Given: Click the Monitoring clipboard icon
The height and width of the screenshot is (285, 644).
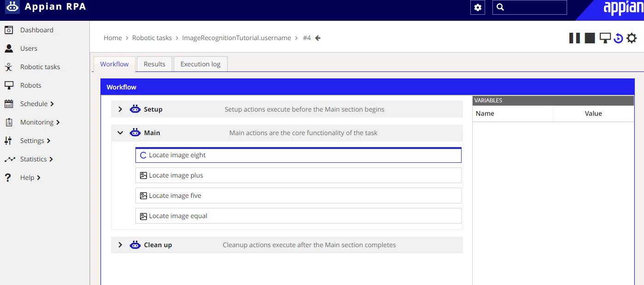Looking at the screenshot, I should pyautogui.click(x=9, y=122).
